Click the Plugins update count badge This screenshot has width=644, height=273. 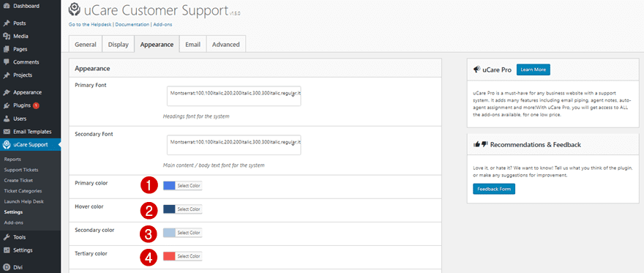coord(36,105)
